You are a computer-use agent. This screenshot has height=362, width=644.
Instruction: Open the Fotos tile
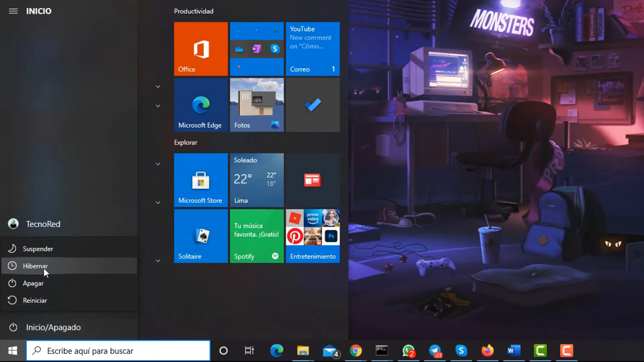tap(257, 105)
